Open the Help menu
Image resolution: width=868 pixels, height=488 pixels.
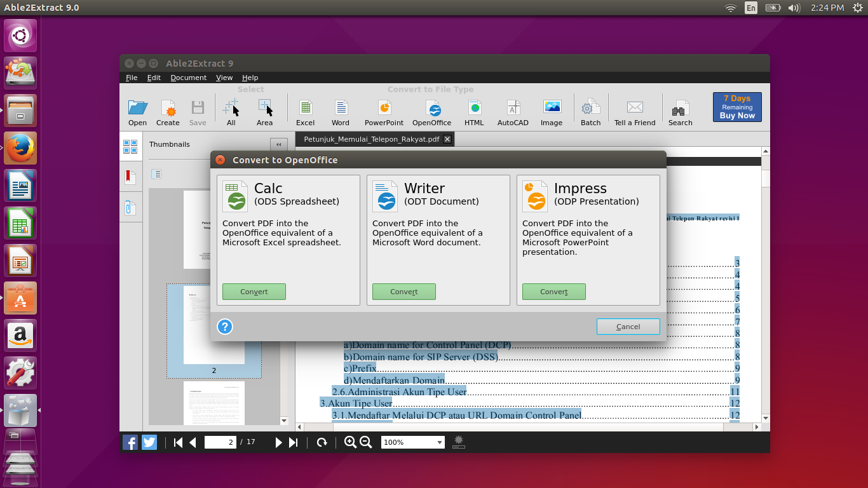point(250,78)
